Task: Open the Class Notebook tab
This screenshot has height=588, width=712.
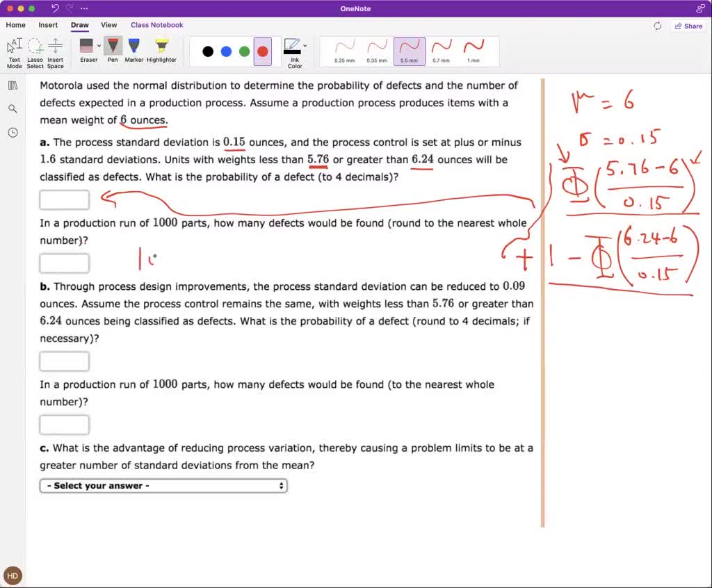Action: tap(156, 25)
